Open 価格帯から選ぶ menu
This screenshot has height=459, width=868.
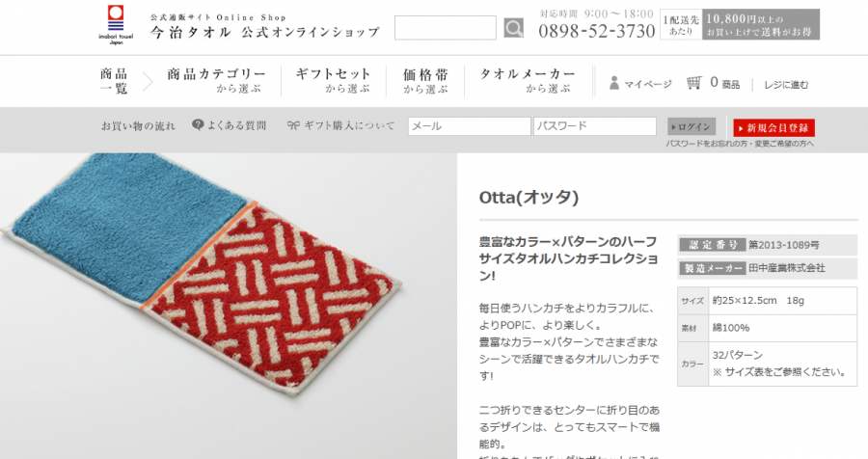coord(425,81)
